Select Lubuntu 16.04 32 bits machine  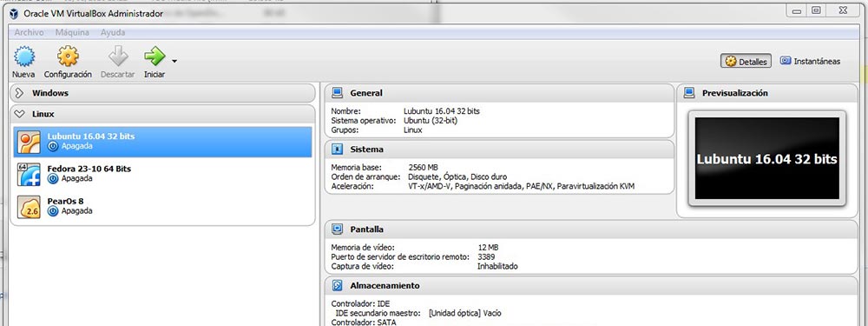click(x=163, y=142)
